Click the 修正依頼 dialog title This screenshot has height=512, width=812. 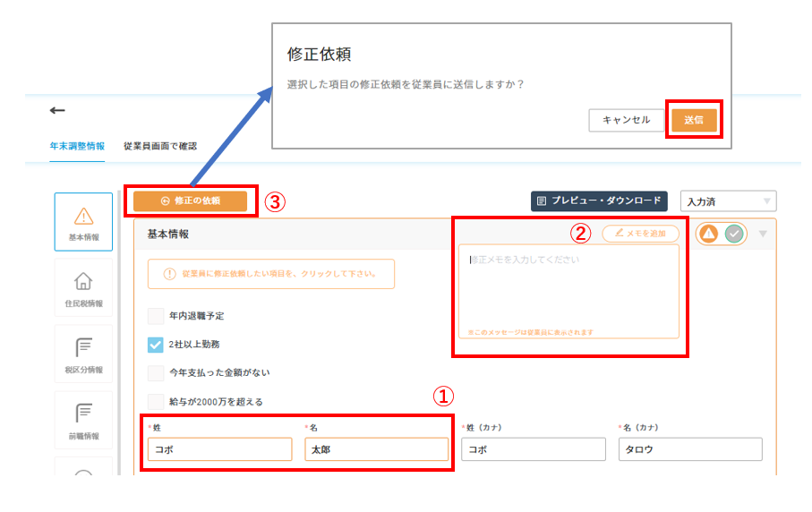point(319,54)
